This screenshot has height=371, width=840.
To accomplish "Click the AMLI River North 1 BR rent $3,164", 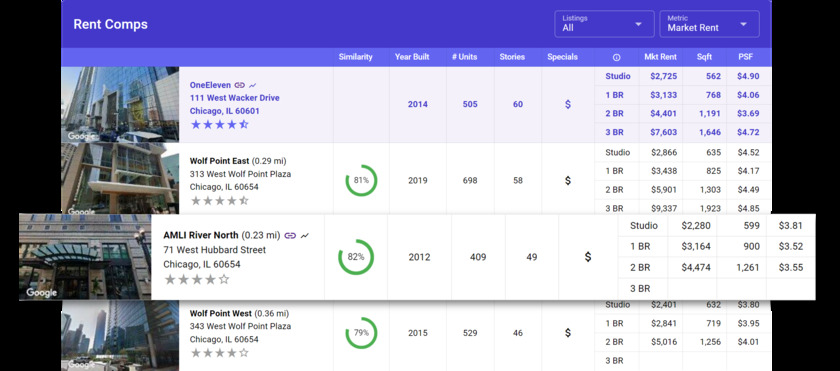I will pyautogui.click(x=696, y=246).
